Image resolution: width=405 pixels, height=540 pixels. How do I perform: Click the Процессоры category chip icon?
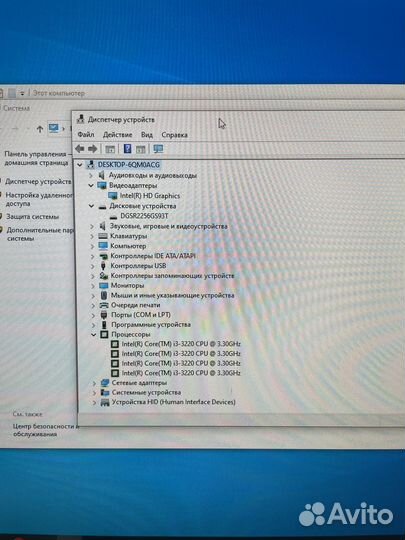point(104,334)
